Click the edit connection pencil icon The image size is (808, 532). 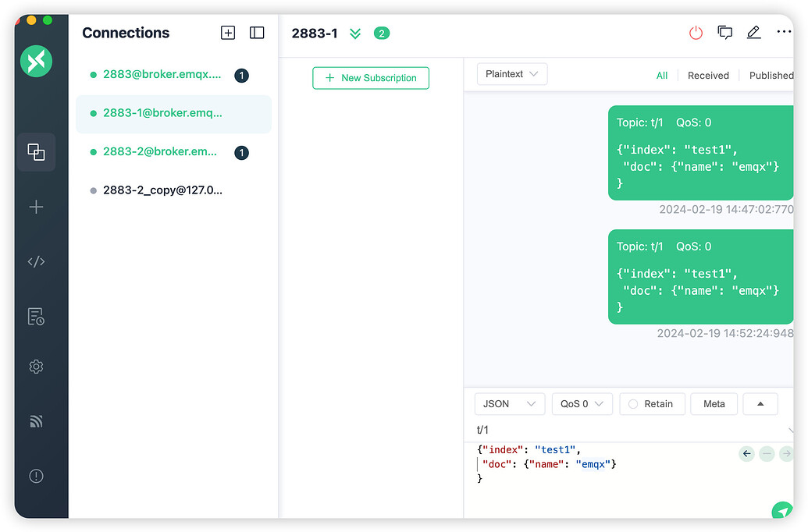753,33
